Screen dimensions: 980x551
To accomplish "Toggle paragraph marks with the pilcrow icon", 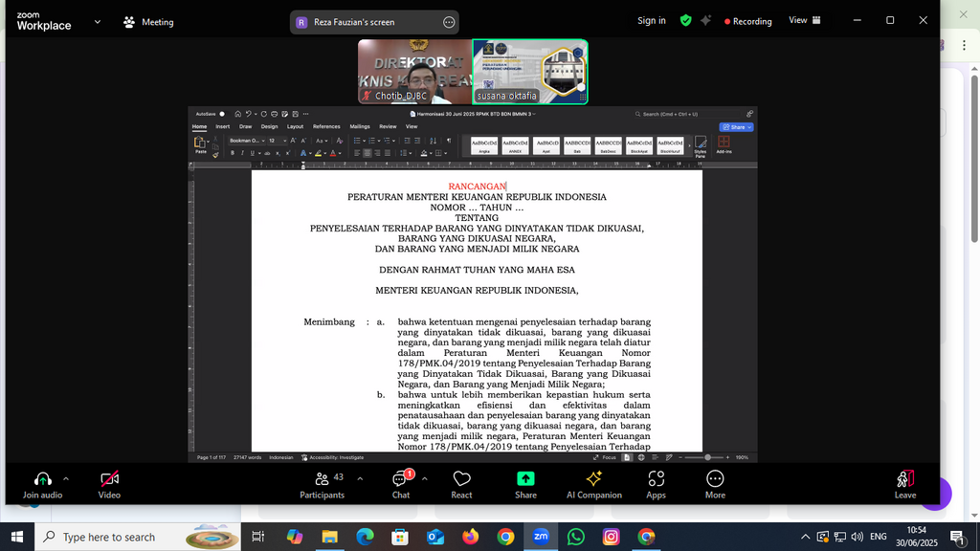I will [x=449, y=141].
